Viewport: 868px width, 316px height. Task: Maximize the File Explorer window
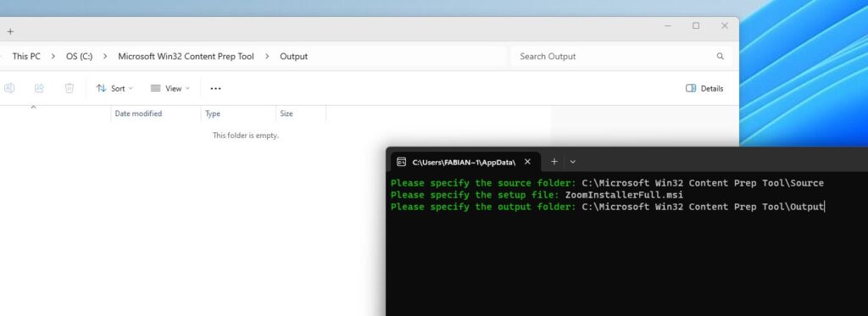pyautogui.click(x=696, y=26)
